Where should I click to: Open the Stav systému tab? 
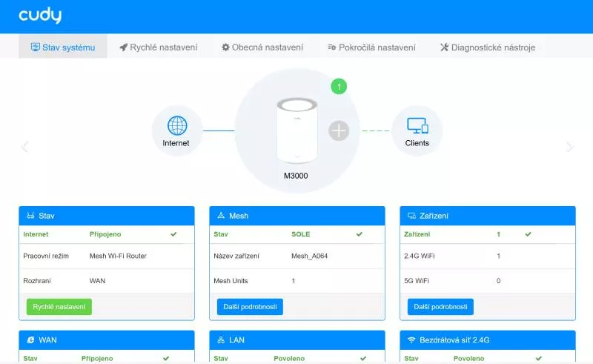tap(63, 47)
